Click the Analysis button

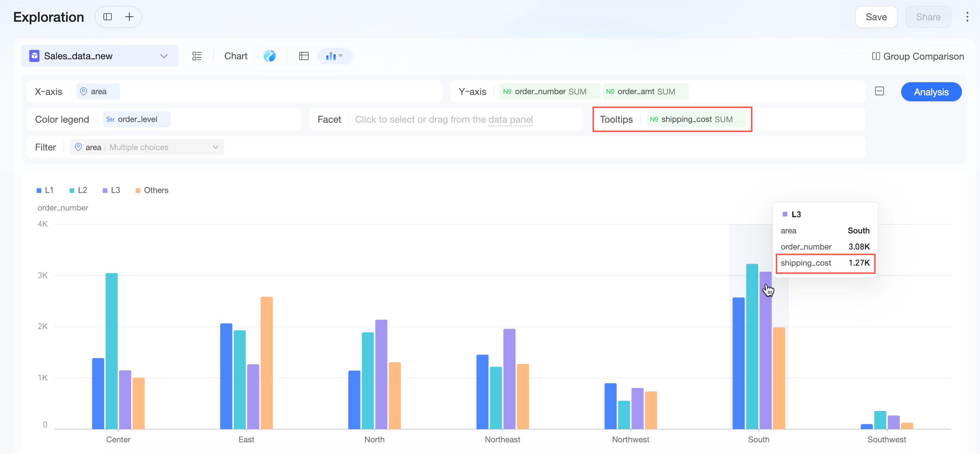[x=931, y=92]
